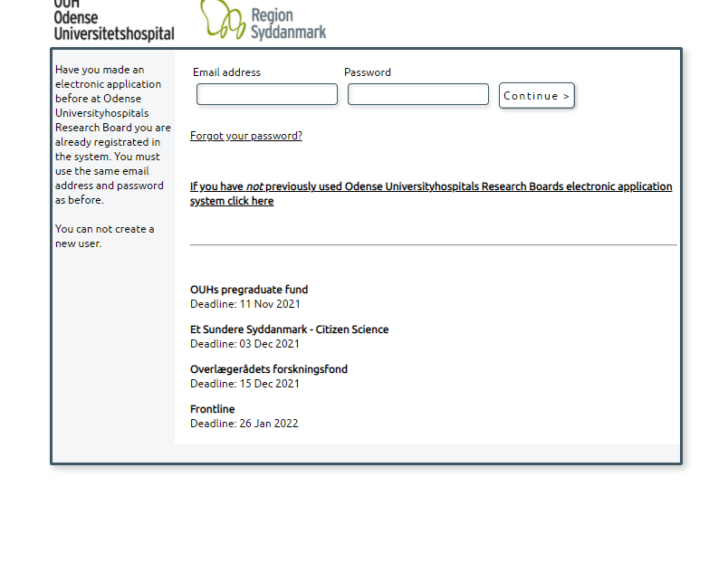Open Et Sundere Syddanmark - Citizen Science
728x582 pixels.
(290, 329)
